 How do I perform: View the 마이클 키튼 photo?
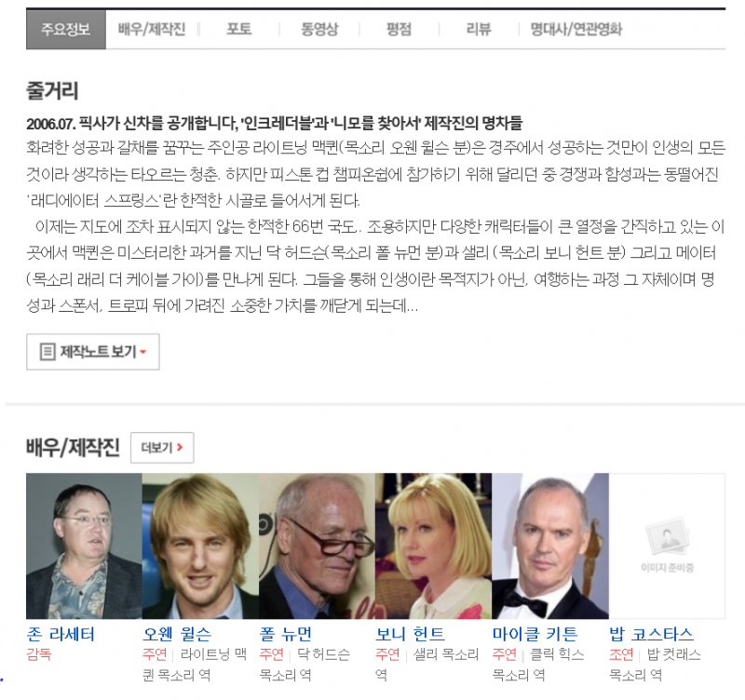coord(549,545)
